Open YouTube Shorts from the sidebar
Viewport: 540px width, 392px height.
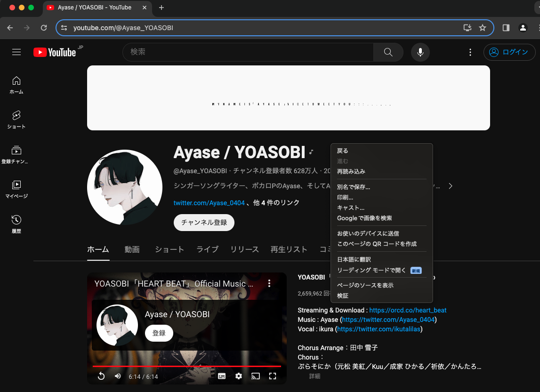pos(16,119)
